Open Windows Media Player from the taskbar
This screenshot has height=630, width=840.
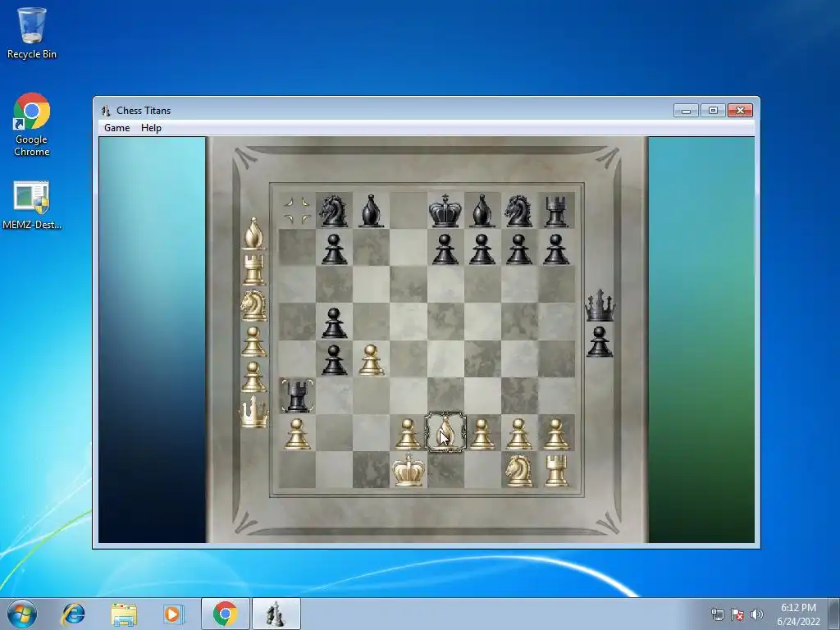[x=173, y=614]
